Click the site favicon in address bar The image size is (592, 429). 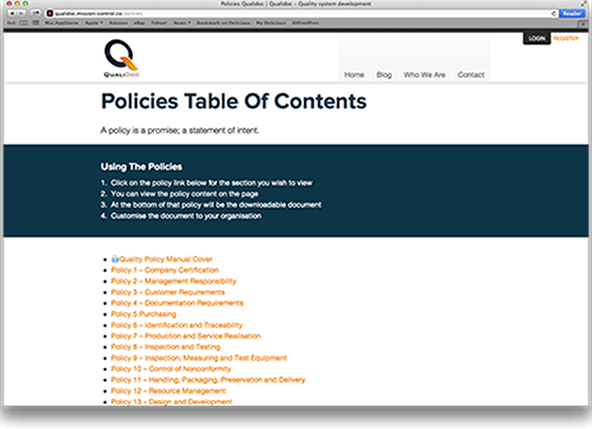(49, 13)
